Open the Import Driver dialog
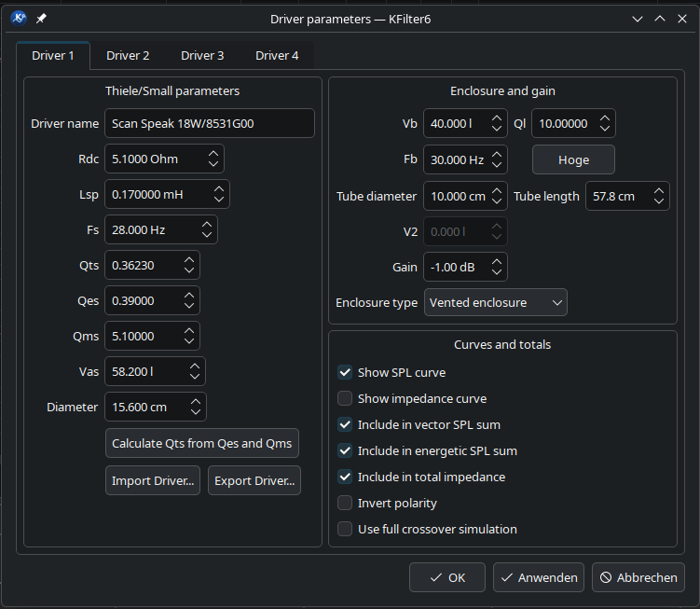The width and height of the screenshot is (700, 609). pos(153,481)
